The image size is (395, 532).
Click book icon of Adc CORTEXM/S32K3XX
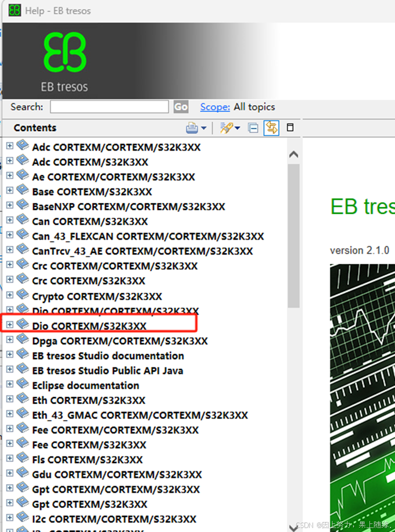click(23, 160)
